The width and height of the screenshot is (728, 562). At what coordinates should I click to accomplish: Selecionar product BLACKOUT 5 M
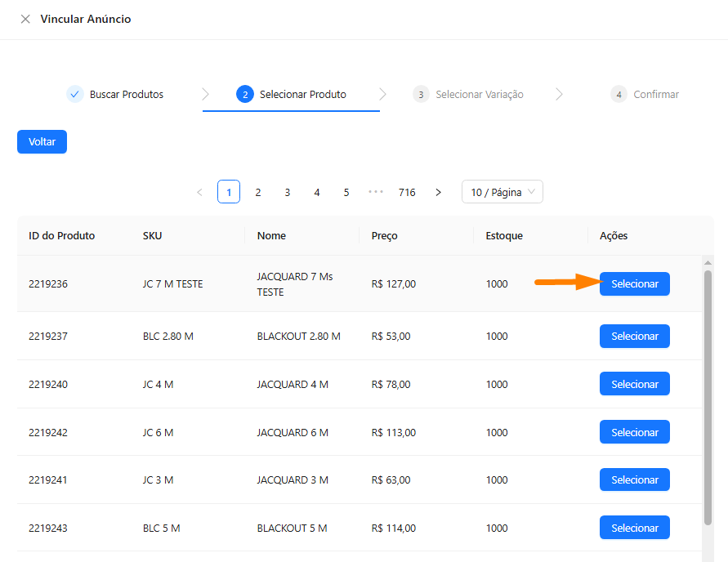click(635, 528)
